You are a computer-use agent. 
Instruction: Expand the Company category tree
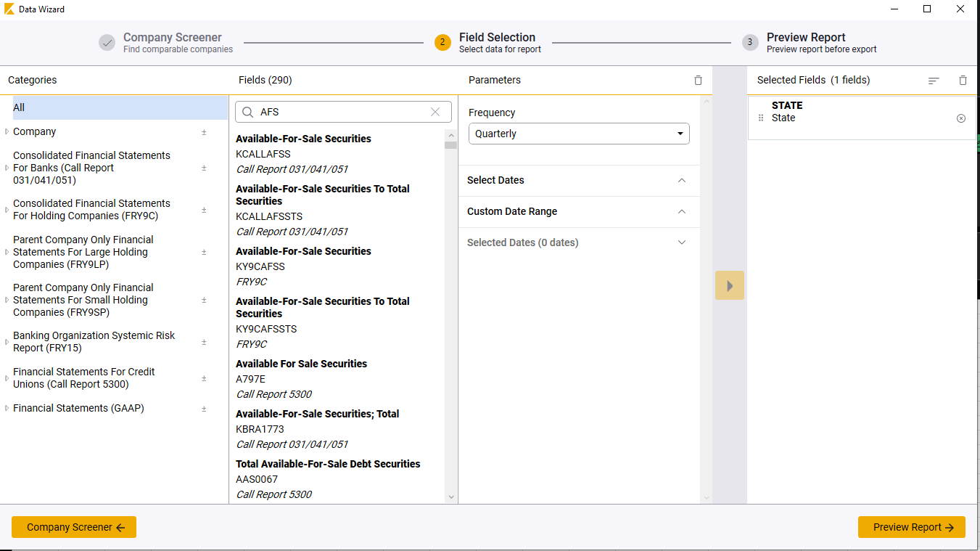tap(7, 131)
